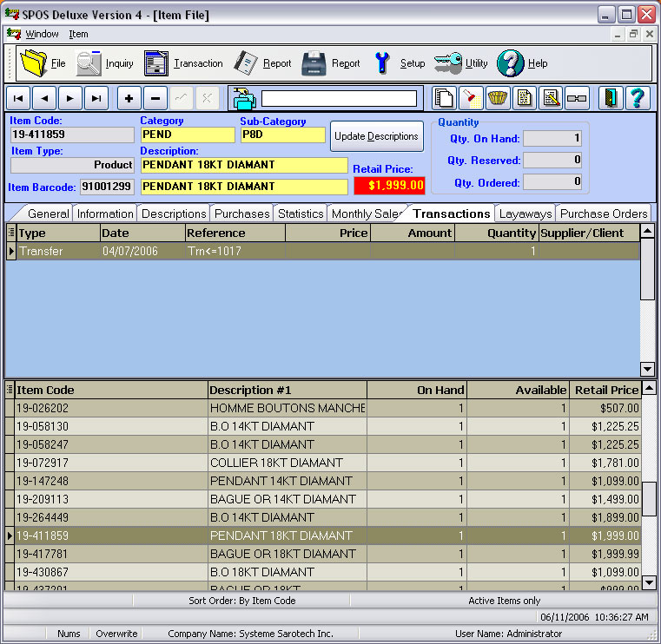Screen dimensions: 661x644
Task: Click the flashlight lookup icon
Action: [x=471, y=99]
